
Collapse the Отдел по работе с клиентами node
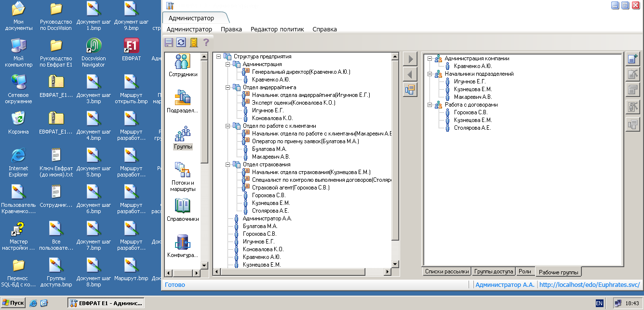click(x=228, y=126)
